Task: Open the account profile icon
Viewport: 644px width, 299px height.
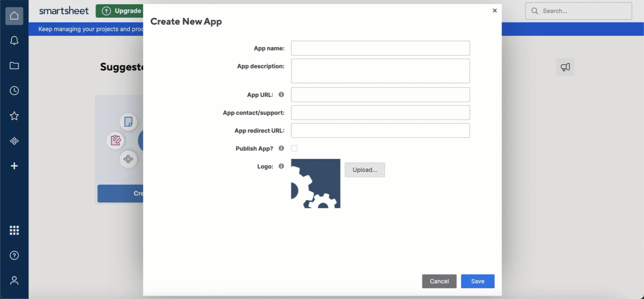Action: [x=14, y=280]
